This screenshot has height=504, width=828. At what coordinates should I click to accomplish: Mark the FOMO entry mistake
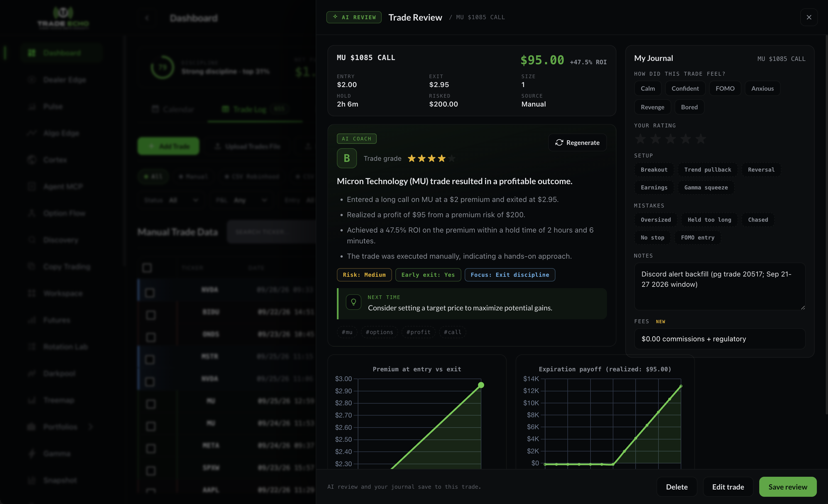coord(698,237)
